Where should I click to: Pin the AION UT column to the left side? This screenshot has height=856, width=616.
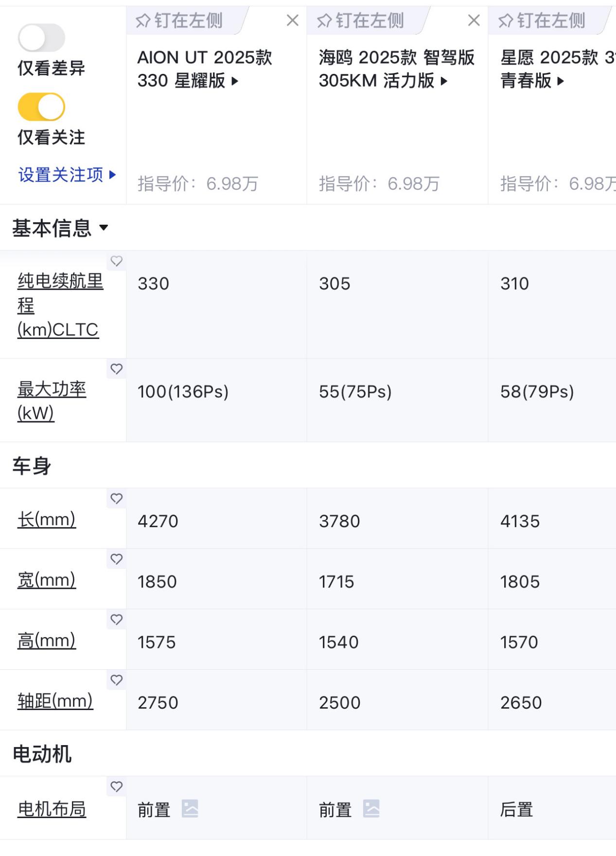[x=180, y=20]
